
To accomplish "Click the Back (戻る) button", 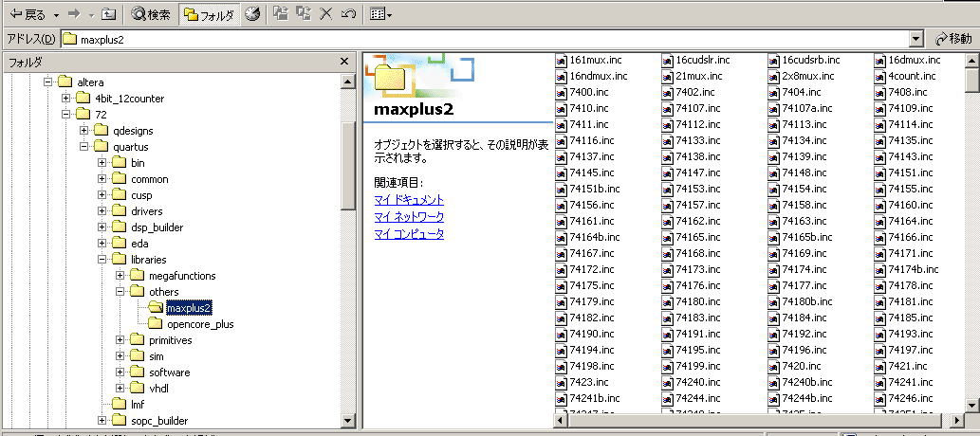I will 28,14.
